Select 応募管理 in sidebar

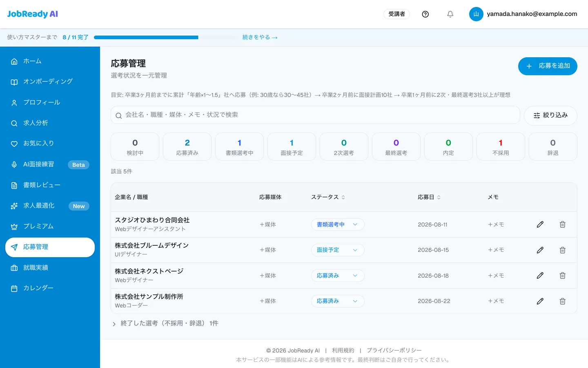coord(50,247)
